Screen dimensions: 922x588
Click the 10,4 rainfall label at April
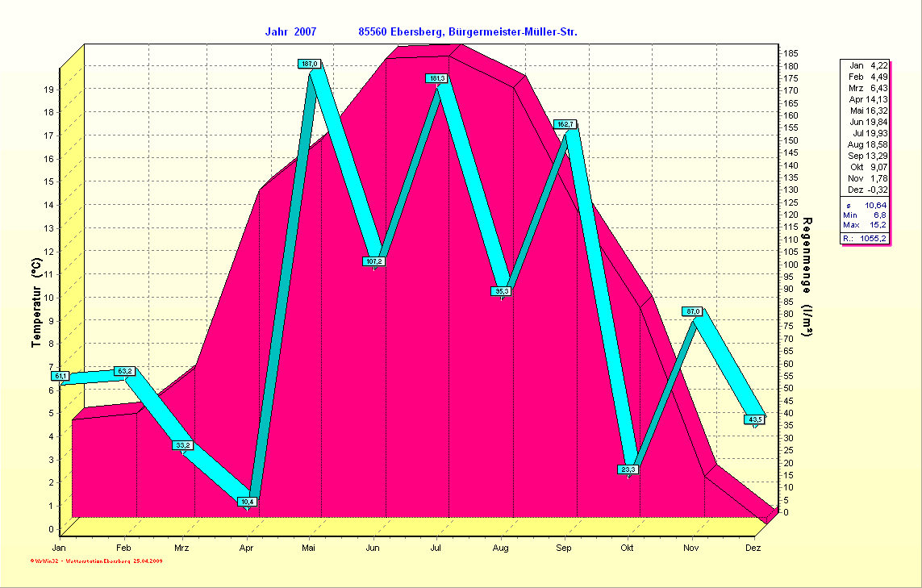tap(248, 502)
